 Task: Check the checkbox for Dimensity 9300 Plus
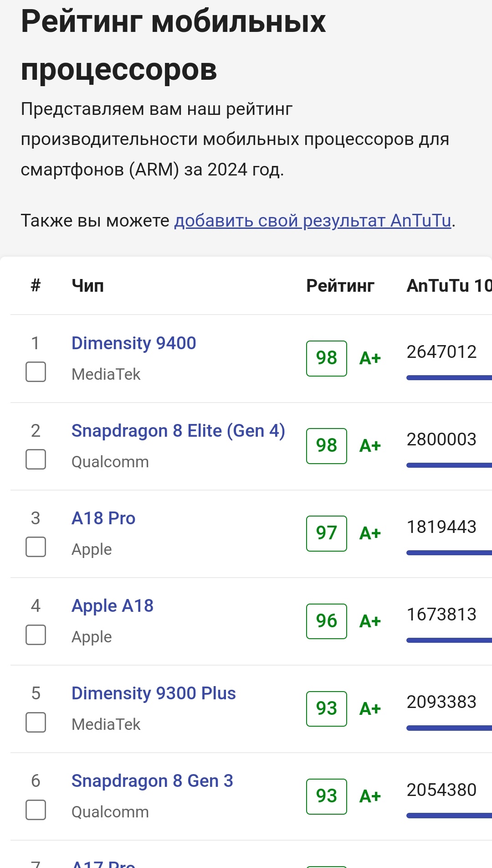click(x=36, y=722)
